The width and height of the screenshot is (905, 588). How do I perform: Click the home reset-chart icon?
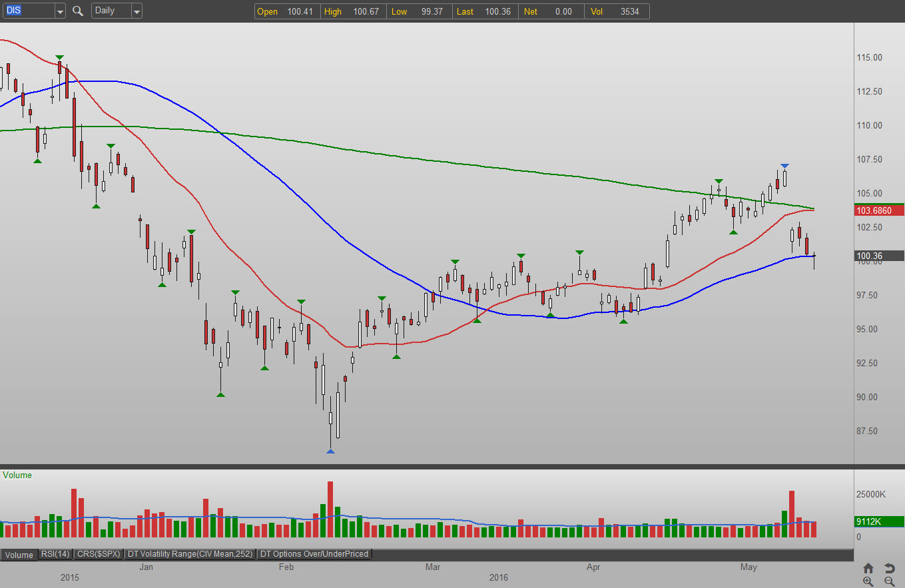(868, 568)
